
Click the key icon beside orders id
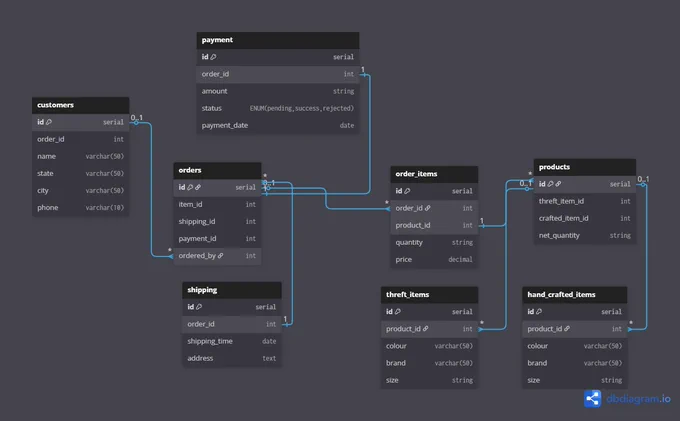point(190,187)
